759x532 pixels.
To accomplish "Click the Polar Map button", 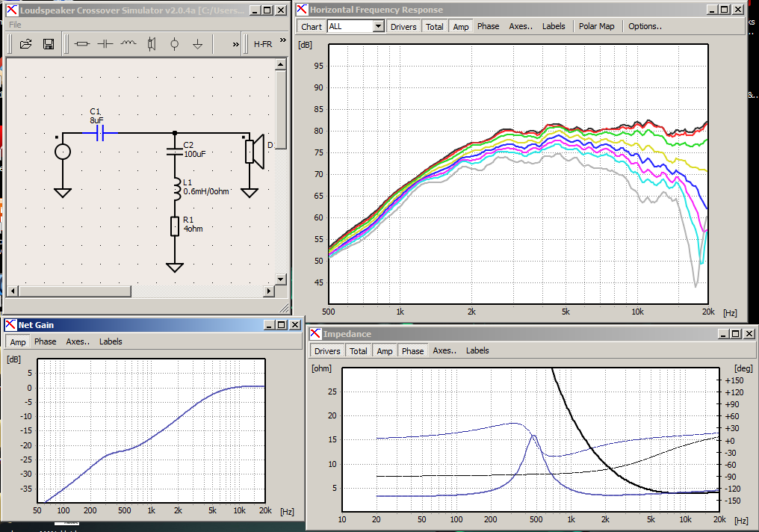I will [x=596, y=26].
